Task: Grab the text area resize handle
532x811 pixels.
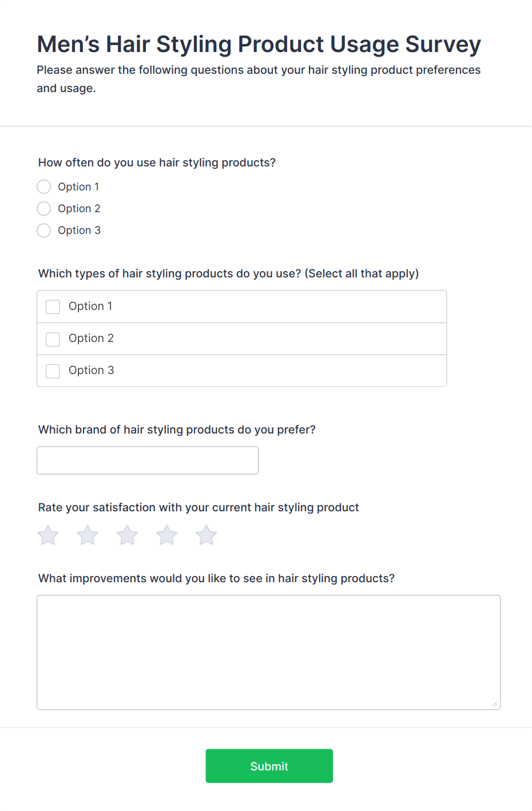Action: 495,704
